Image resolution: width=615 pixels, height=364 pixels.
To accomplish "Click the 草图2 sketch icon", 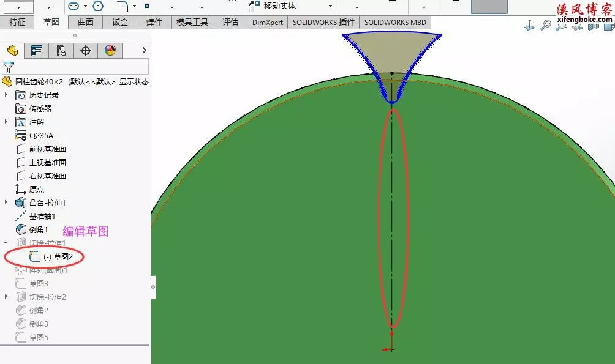I will tap(35, 256).
